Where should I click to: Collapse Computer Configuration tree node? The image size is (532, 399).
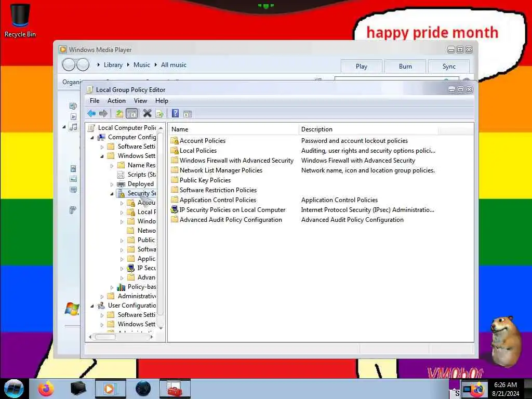pyautogui.click(x=92, y=138)
